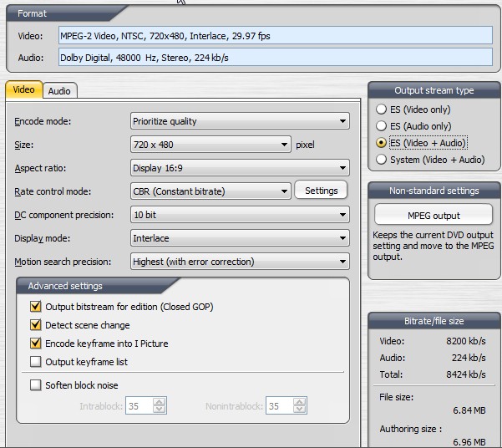The width and height of the screenshot is (502, 448).
Task: Choose ES (Audio only) radio button
Action: coord(382,126)
